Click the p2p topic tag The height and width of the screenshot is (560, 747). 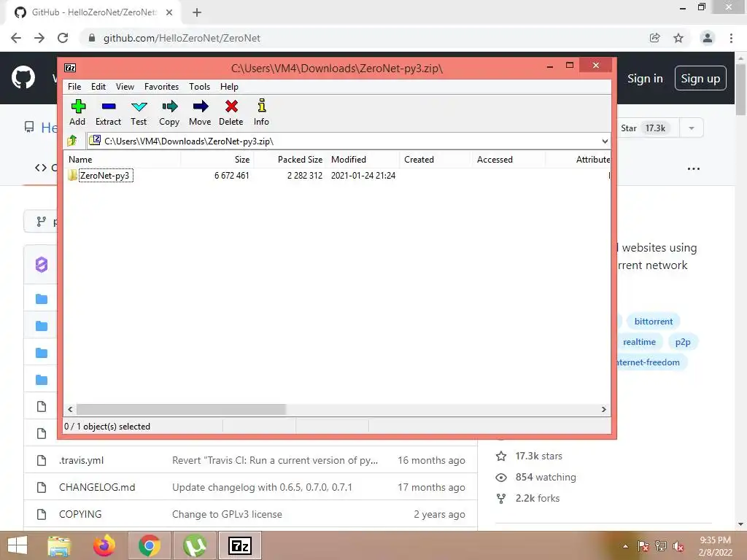[683, 342]
